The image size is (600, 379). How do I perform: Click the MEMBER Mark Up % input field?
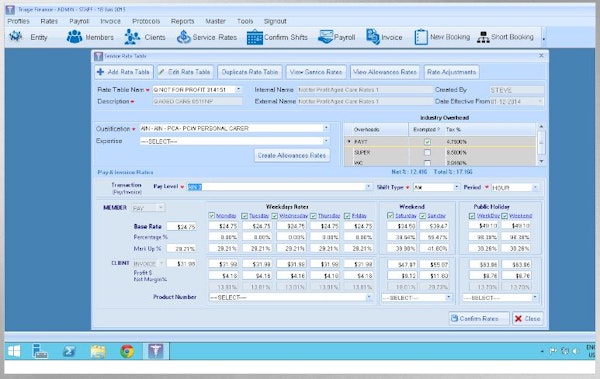click(x=182, y=249)
